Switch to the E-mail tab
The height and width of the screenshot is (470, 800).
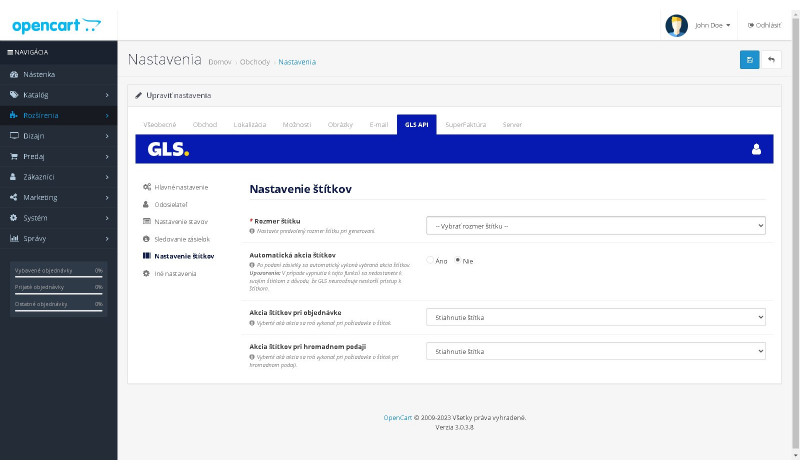point(379,125)
